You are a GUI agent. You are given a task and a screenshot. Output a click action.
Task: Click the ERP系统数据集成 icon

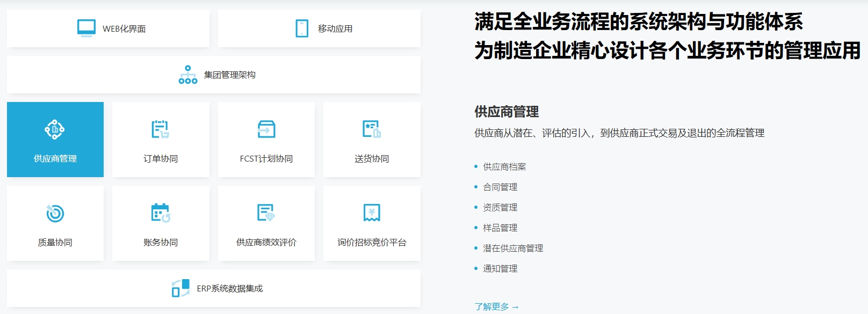click(180, 288)
